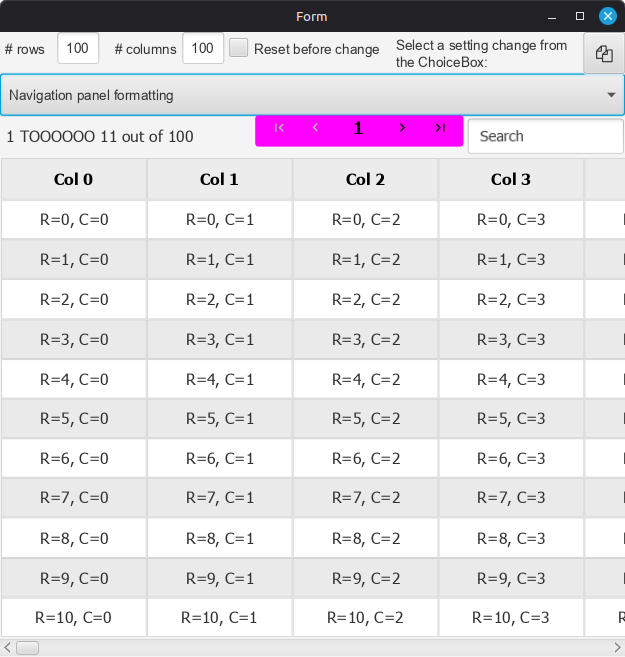Click cell R=2, C=2
Image resolution: width=625 pixels, height=657 pixels.
(365, 300)
